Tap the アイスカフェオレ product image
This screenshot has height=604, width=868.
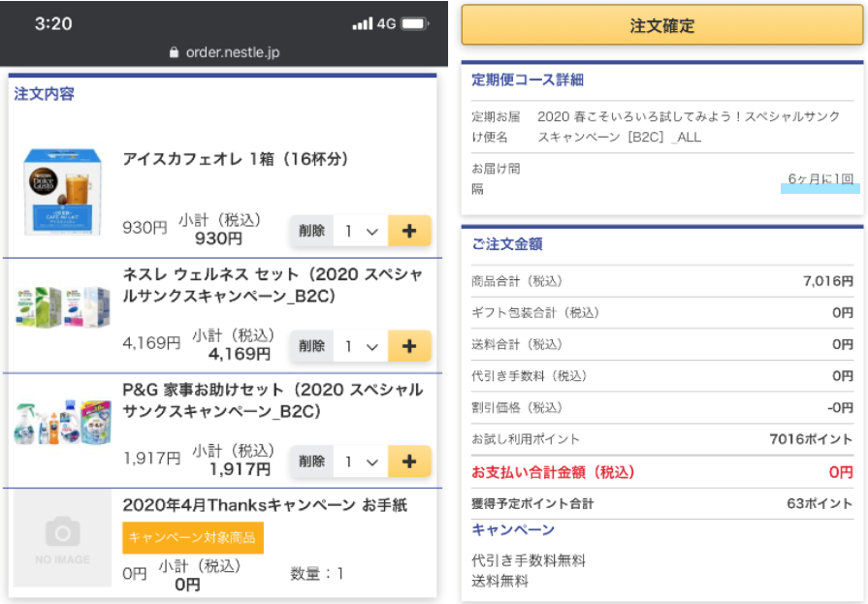(x=62, y=192)
